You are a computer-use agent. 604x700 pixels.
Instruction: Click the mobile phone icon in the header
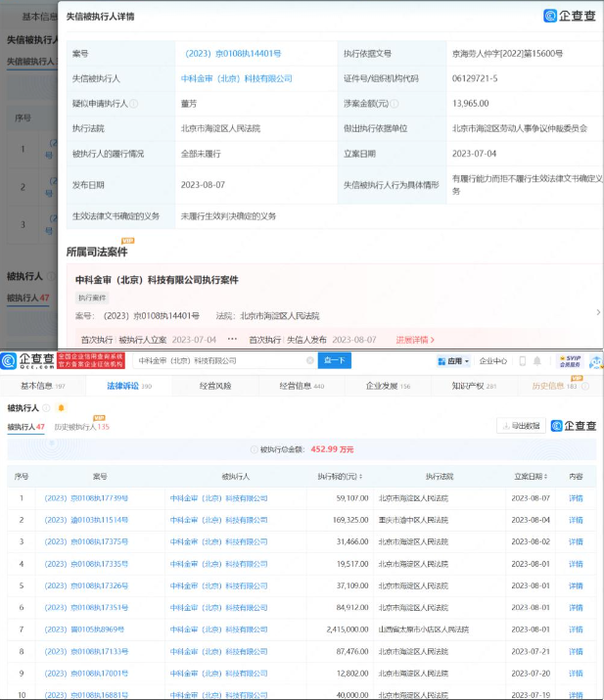(x=522, y=360)
